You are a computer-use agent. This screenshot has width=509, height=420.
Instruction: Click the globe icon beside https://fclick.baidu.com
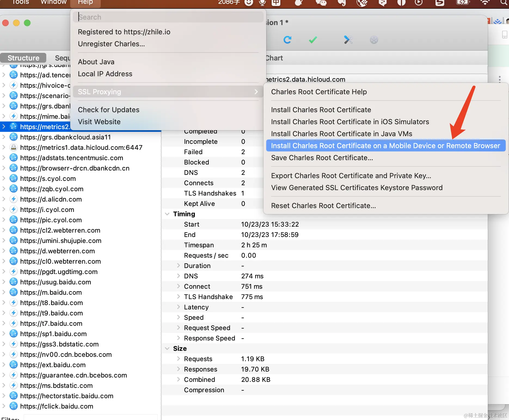point(13,406)
